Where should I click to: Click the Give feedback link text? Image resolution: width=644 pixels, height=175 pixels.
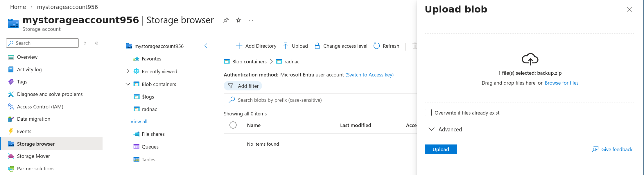pos(617,149)
